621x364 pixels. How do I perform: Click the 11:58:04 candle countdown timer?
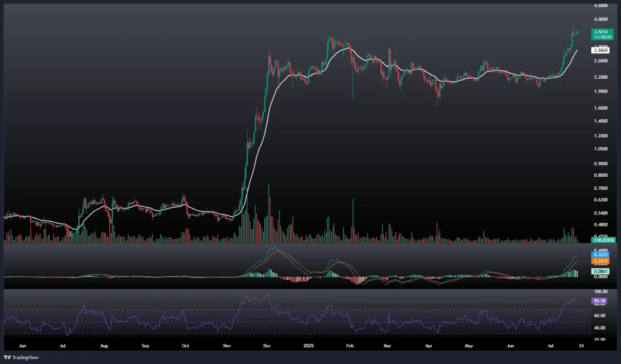600,37
